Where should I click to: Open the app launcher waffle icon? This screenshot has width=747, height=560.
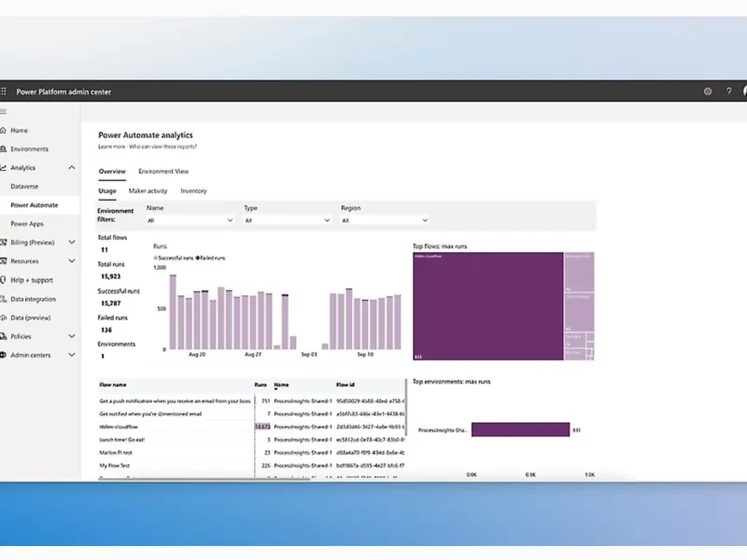(x=4, y=91)
